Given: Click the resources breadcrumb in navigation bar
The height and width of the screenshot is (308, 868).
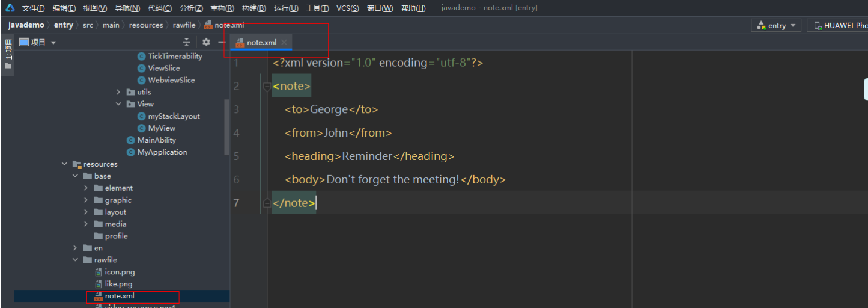Looking at the screenshot, I should coord(146,25).
